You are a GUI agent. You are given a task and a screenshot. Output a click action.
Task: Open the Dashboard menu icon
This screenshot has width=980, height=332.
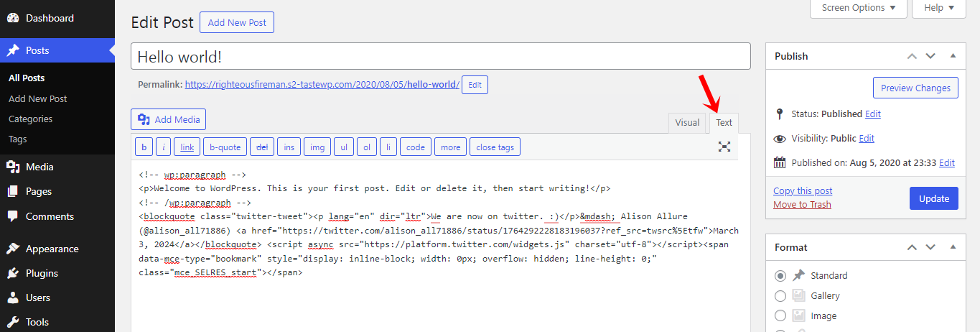tap(13, 17)
